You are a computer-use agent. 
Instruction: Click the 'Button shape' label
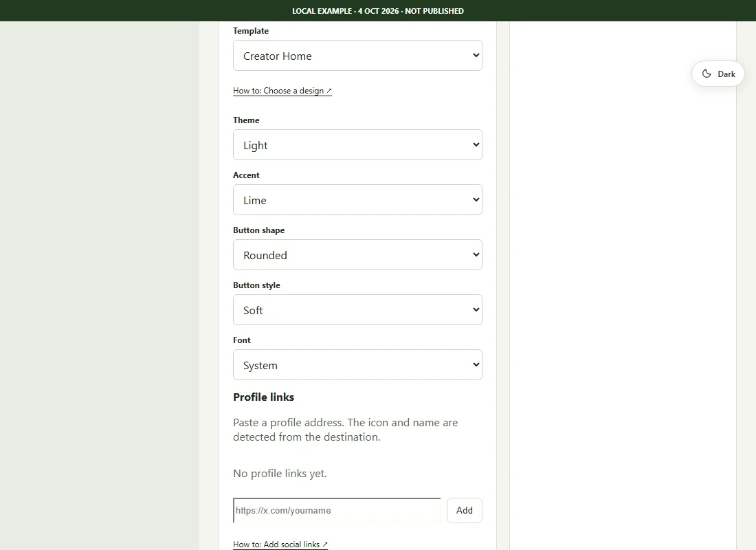click(259, 230)
